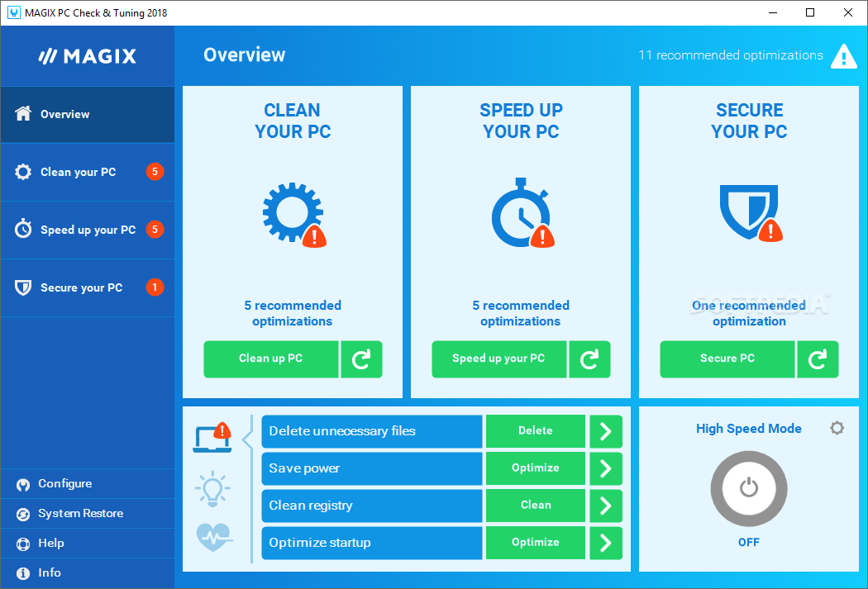Click the gear icon beside Clean your PC
The height and width of the screenshot is (589, 868).
tap(23, 172)
